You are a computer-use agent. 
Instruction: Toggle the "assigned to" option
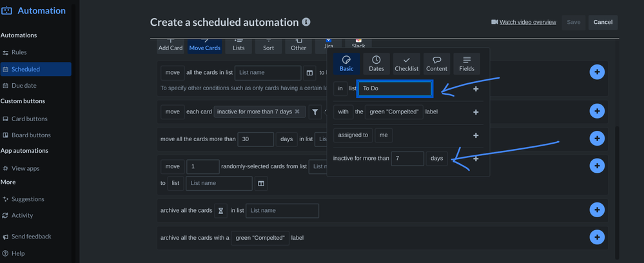tap(353, 135)
